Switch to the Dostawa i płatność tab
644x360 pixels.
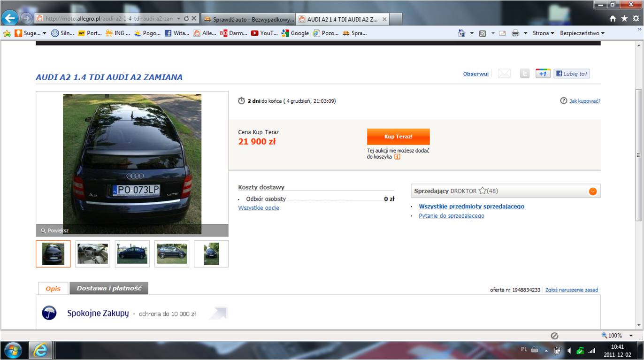pos(109,288)
